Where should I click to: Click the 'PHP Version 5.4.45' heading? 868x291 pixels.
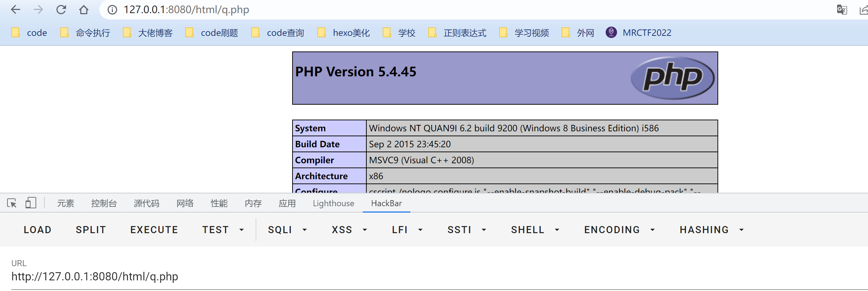(x=356, y=72)
